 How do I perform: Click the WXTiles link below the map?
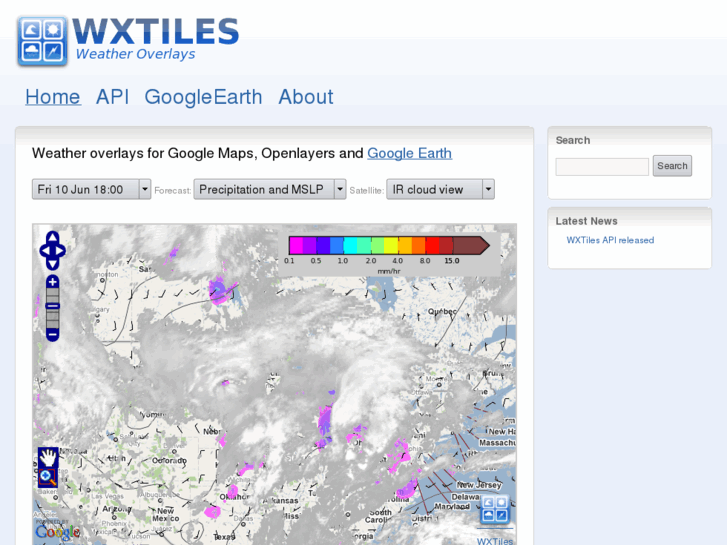point(495,541)
